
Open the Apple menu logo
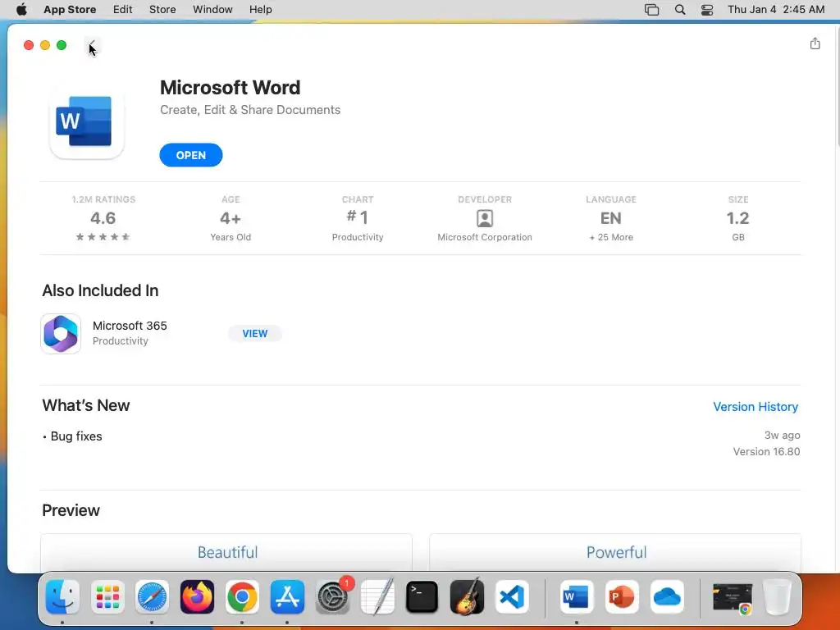(x=21, y=9)
